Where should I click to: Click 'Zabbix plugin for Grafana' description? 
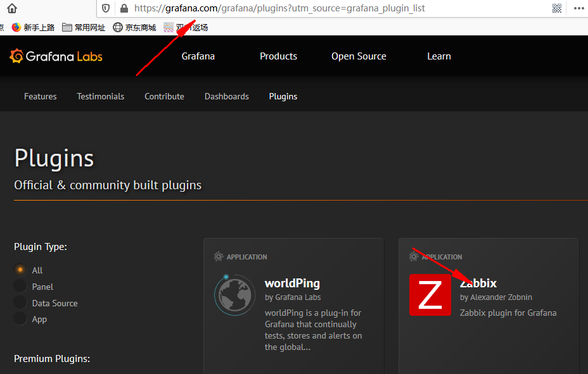(x=508, y=313)
